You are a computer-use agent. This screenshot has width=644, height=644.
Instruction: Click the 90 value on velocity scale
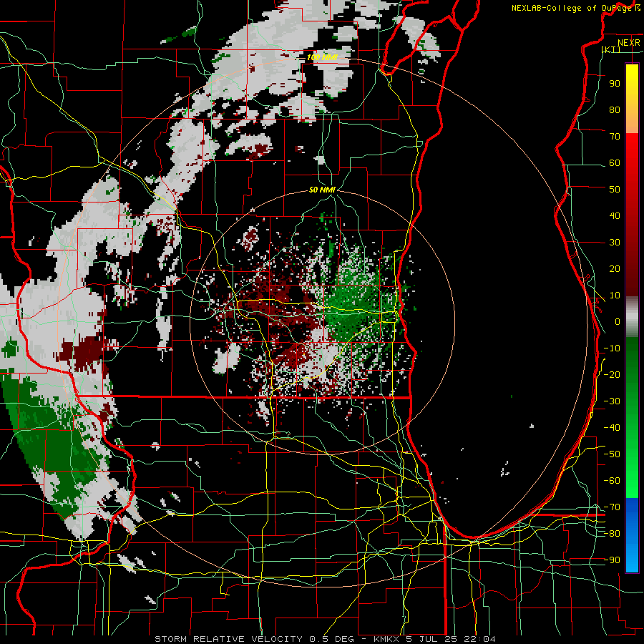pos(615,84)
